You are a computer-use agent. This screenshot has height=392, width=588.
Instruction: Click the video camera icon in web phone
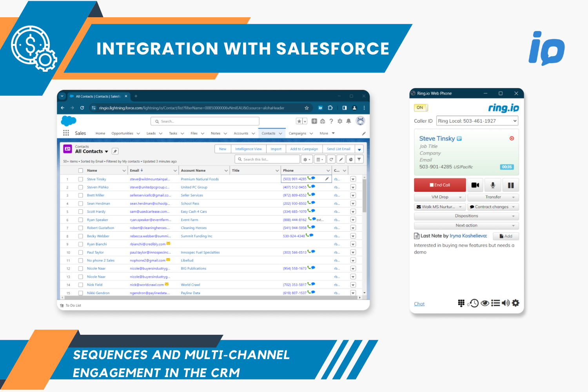coord(475,185)
